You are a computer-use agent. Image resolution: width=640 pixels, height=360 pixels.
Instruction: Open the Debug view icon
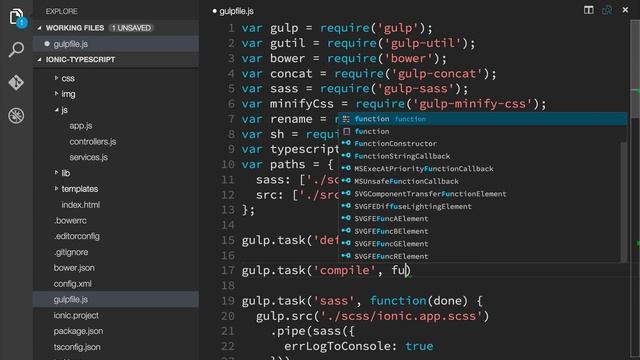click(x=16, y=116)
